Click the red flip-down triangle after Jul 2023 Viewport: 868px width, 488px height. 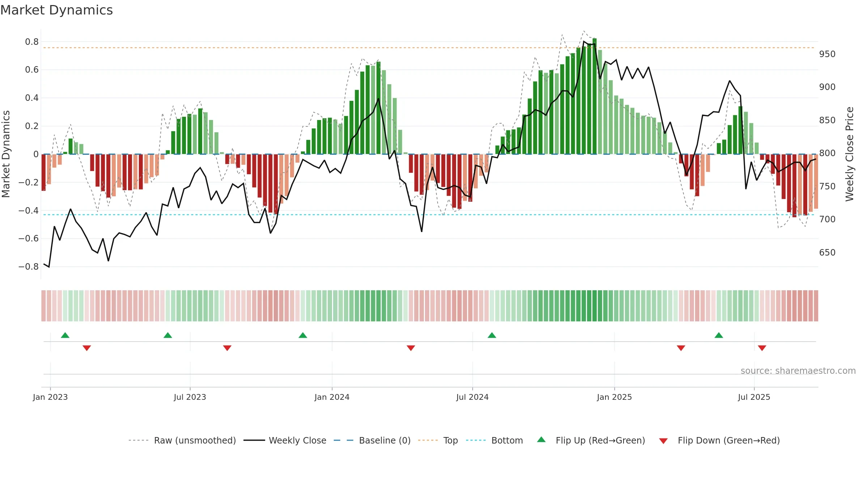pyautogui.click(x=227, y=348)
